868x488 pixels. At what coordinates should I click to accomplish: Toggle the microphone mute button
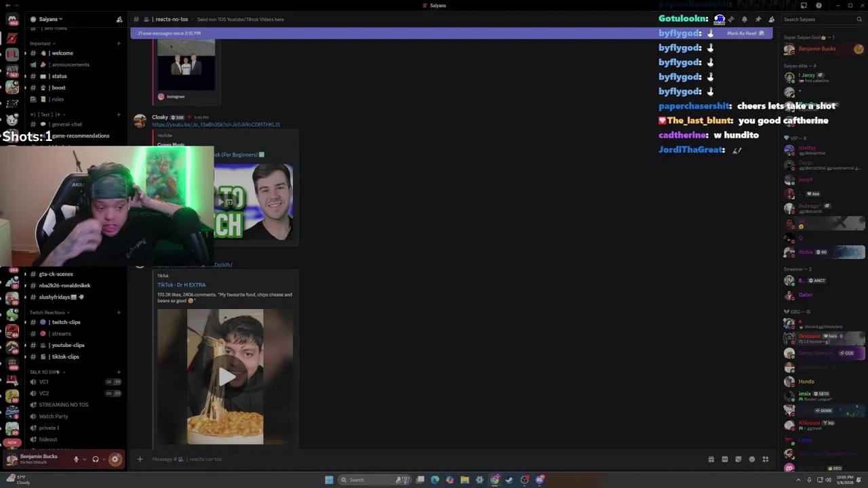[x=76, y=460]
